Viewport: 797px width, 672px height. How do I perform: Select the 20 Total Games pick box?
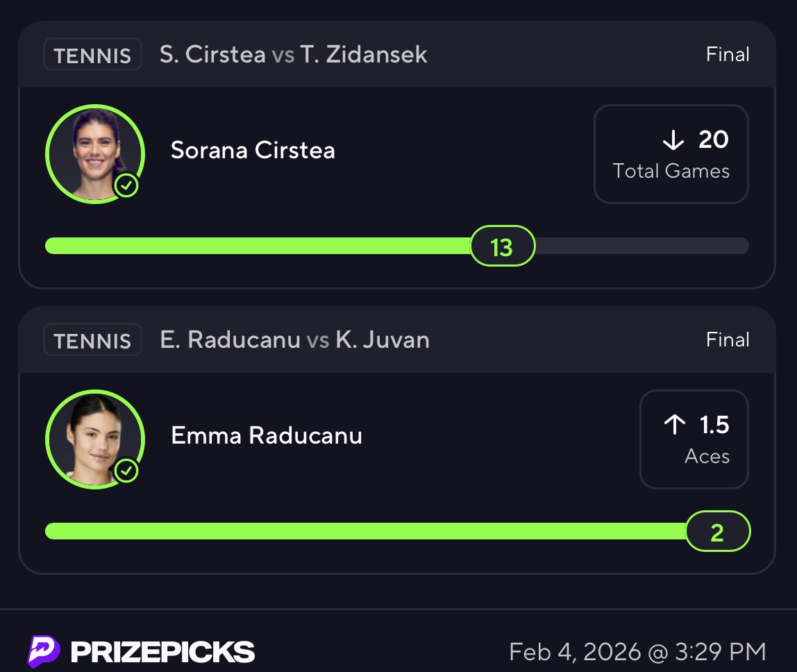671,154
